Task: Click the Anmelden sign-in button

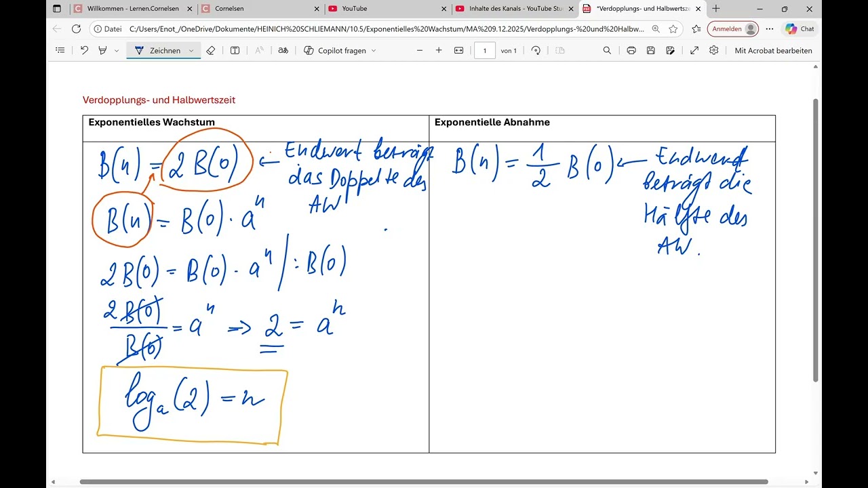Action: (x=732, y=29)
